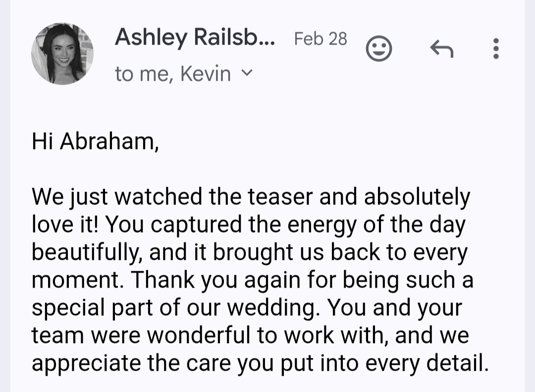Add an emoji reaction to the email
Screen dimensions: 535x392
point(379,49)
